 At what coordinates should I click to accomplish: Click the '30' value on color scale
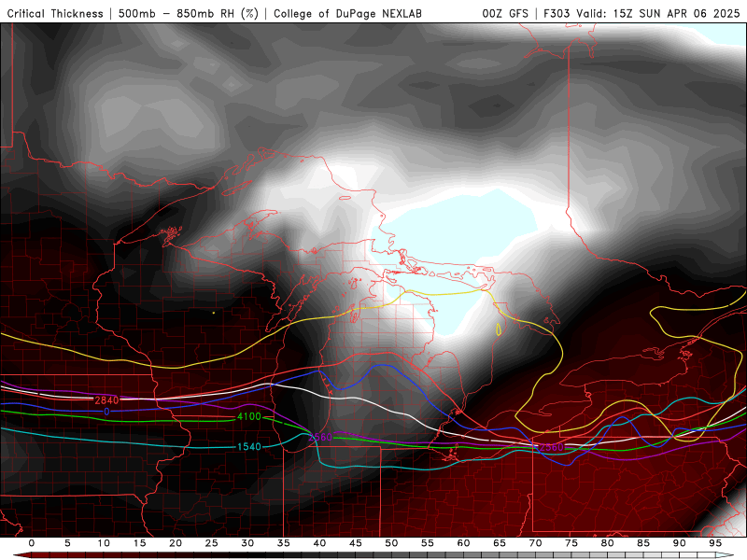click(x=247, y=543)
